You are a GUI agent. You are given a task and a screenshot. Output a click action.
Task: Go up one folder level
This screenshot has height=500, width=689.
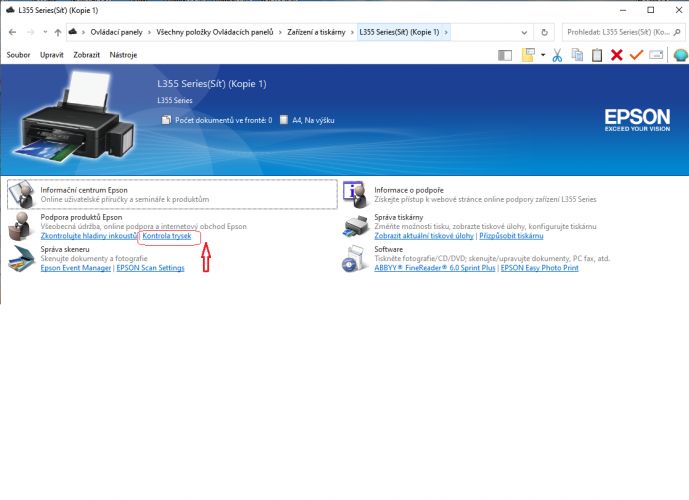pos(58,32)
